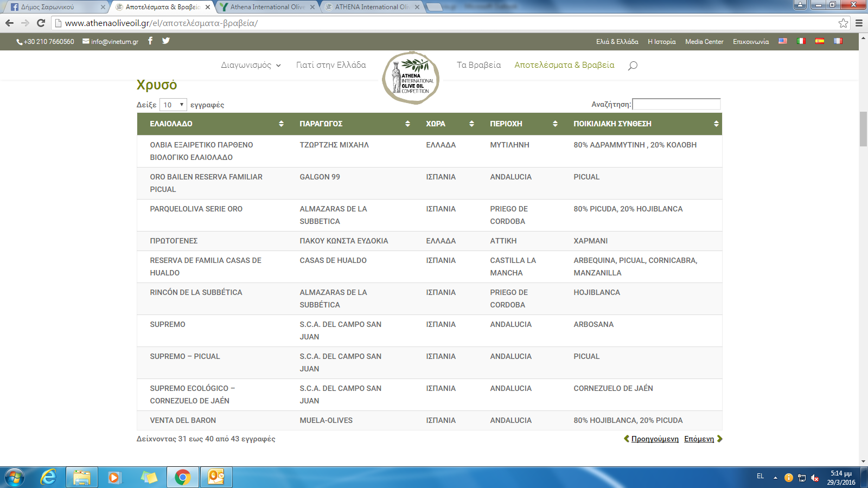868x488 pixels.
Task: Click the email envelope icon in top bar
Action: click(86, 41)
